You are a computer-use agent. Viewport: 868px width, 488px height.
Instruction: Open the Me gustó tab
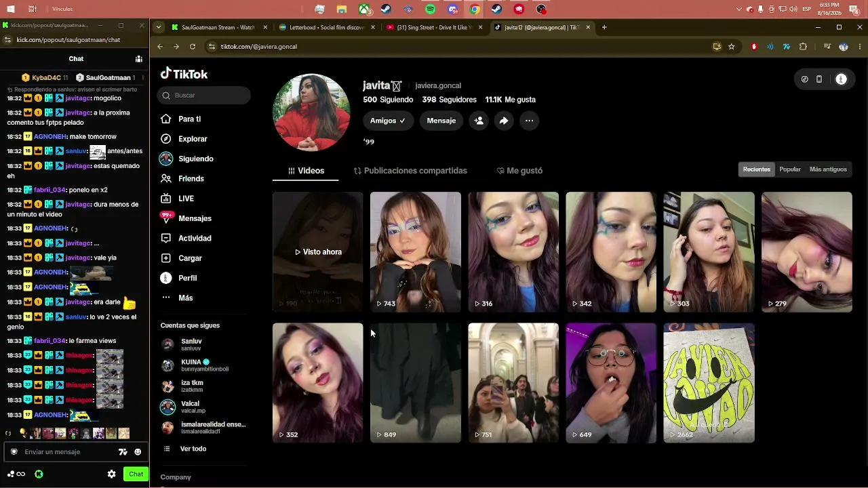(519, 171)
